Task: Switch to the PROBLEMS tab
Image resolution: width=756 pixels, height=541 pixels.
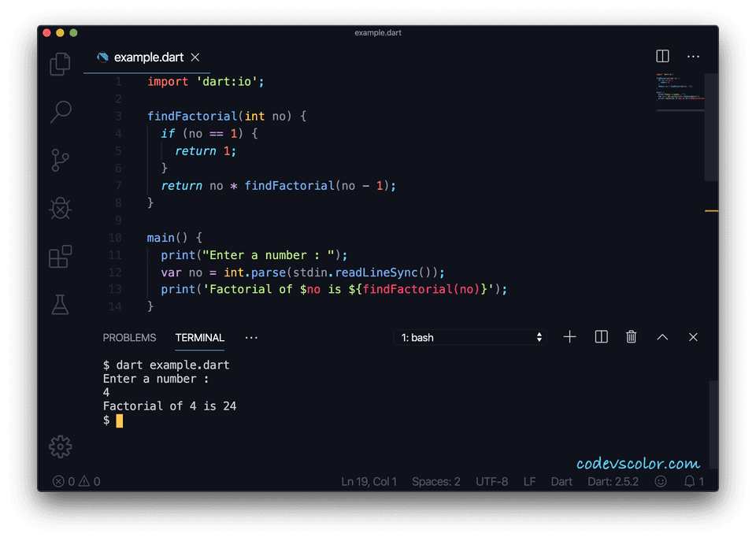Action: tap(129, 337)
